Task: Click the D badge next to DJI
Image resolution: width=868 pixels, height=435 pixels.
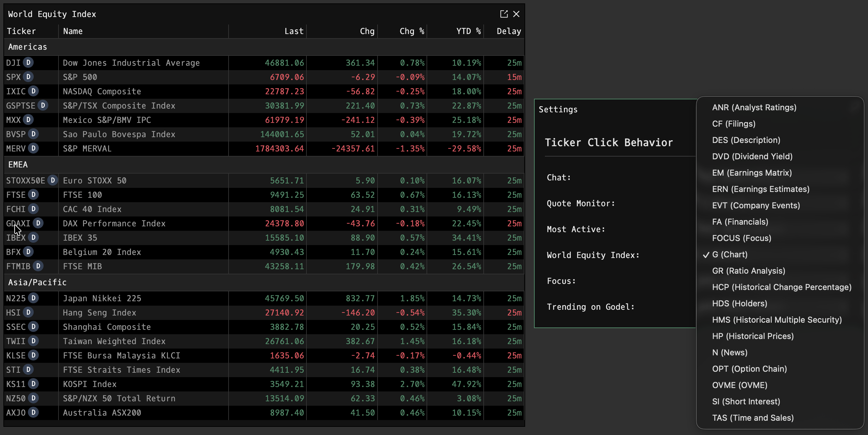Action: pos(29,63)
